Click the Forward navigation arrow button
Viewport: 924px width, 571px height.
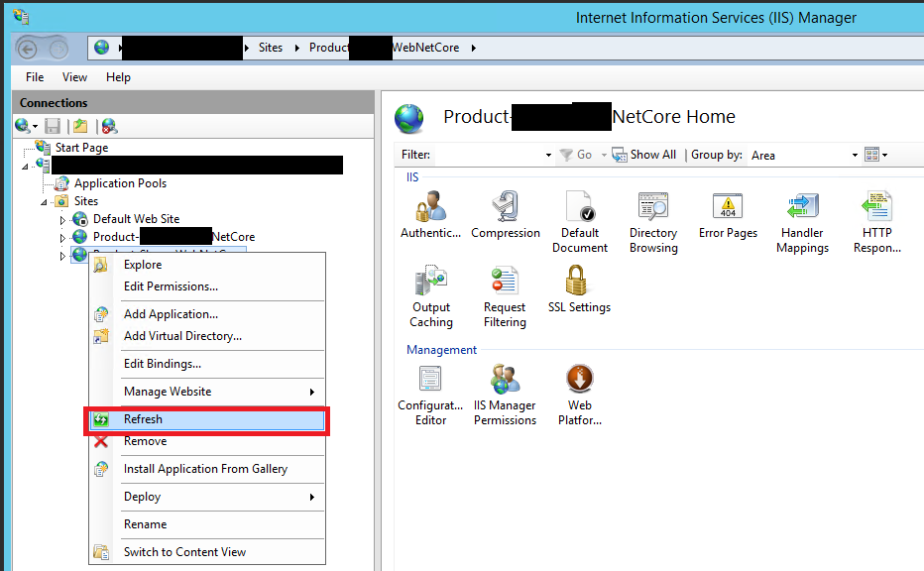click(x=58, y=49)
